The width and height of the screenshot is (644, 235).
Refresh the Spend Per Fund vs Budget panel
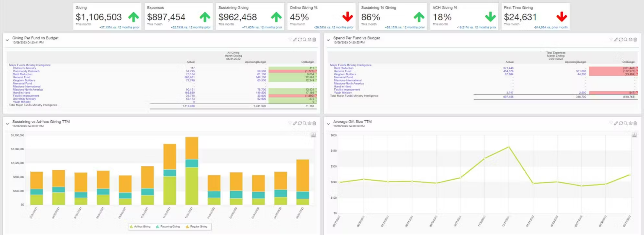pos(621,40)
